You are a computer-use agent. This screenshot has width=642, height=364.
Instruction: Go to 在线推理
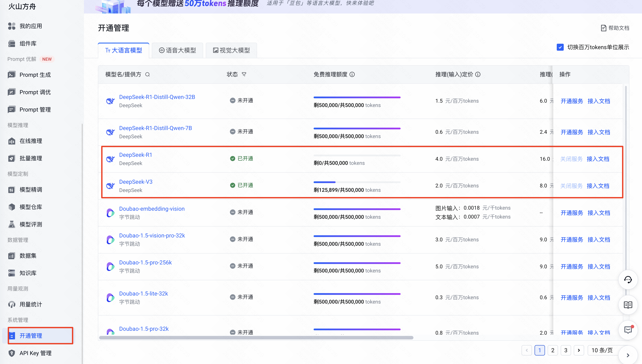pyautogui.click(x=31, y=141)
